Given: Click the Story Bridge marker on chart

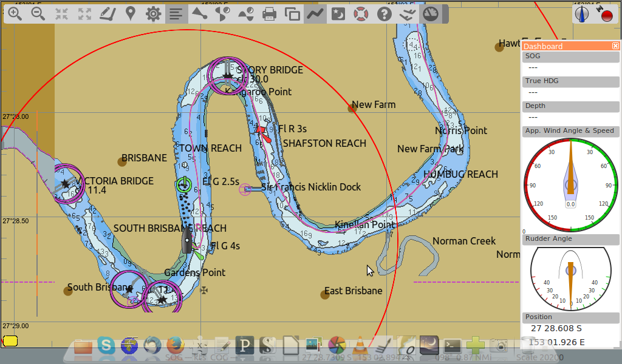Looking at the screenshot, I should (x=227, y=75).
